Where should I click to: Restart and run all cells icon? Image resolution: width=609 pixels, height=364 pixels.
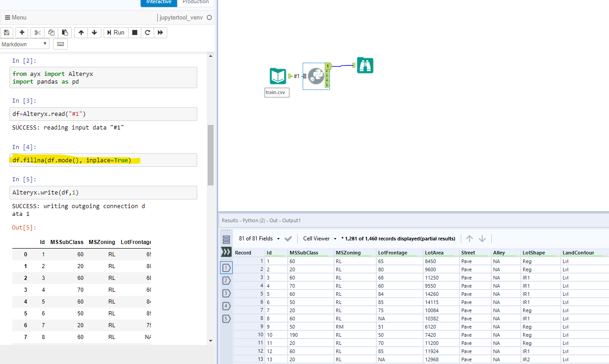click(160, 33)
